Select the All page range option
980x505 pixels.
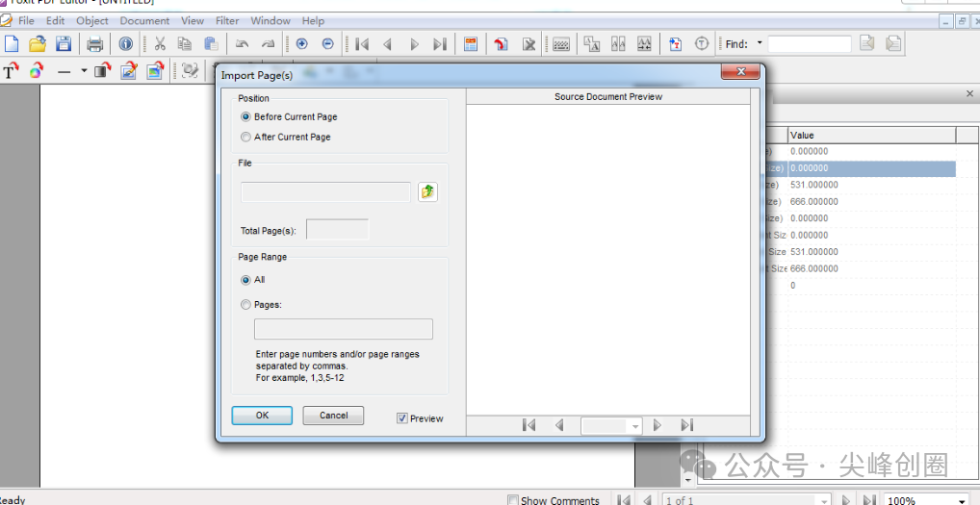[x=245, y=280]
